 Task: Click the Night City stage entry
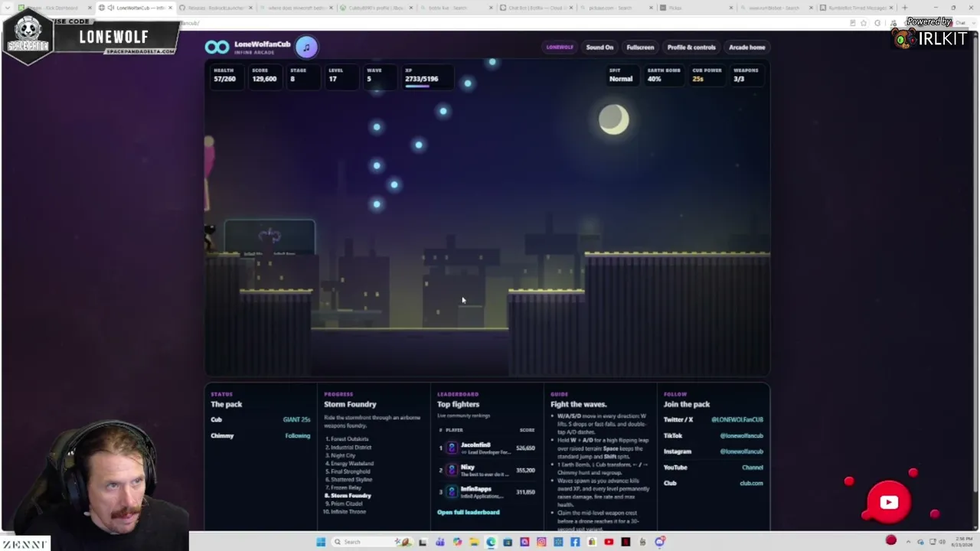(x=341, y=455)
